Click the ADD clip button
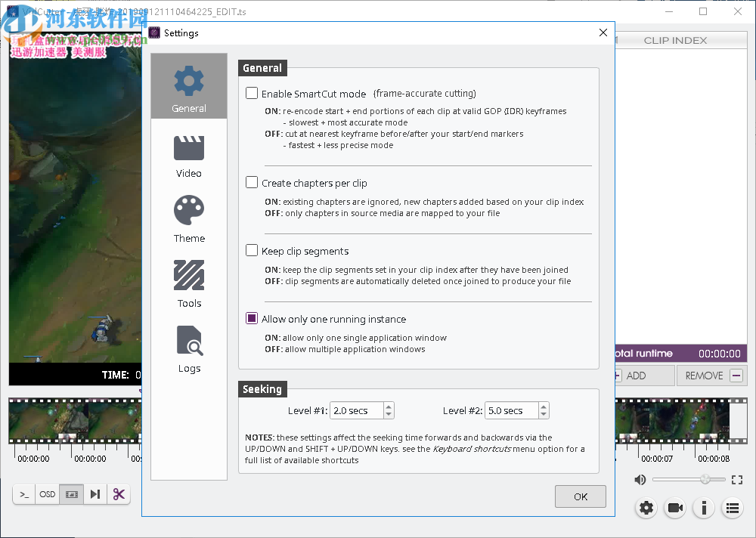 coord(645,376)
